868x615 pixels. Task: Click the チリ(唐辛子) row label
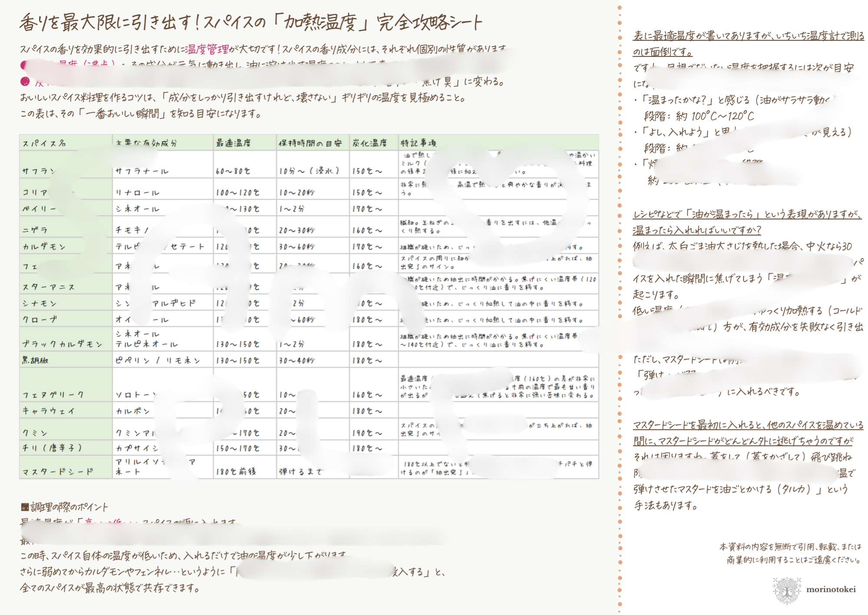pyautogui.click(x=52, y=448)
